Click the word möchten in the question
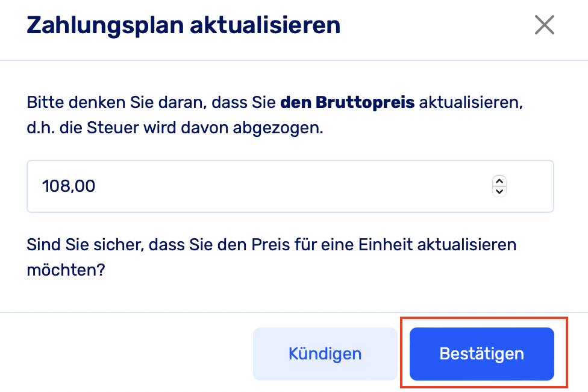This screenshot has height=392, width=588. [x=66, y=270]
